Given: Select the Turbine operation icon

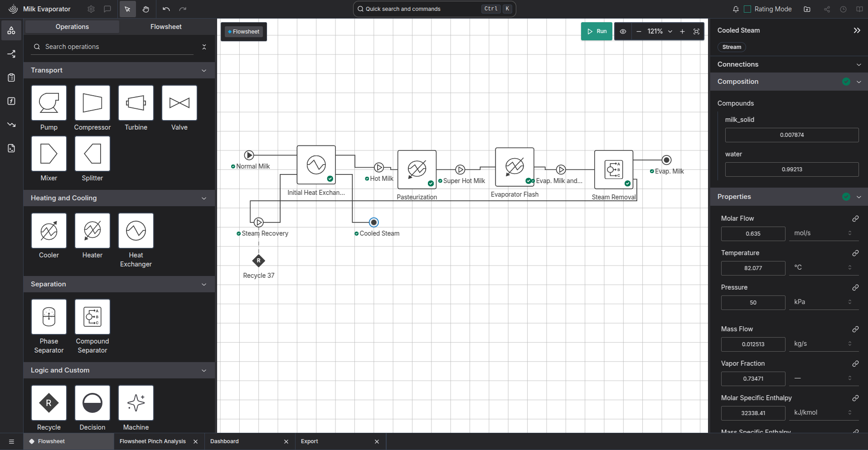Looking at the screenshot, I should coord(136,103).
